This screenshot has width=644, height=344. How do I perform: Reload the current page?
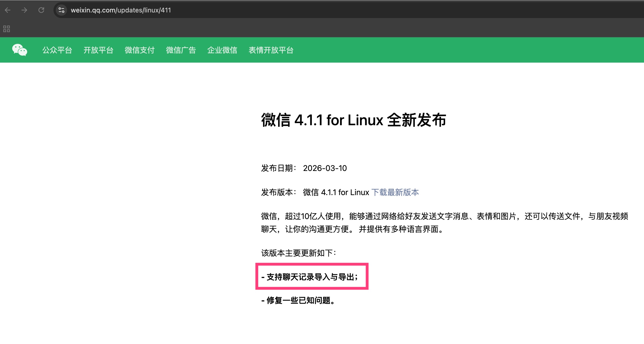41,10
